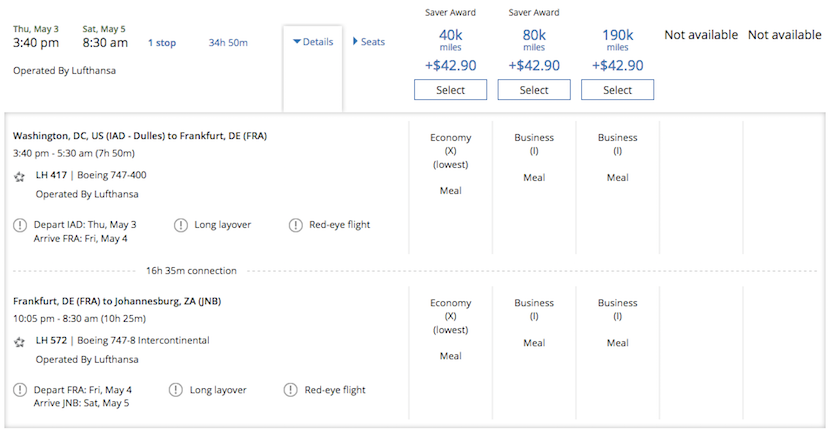Screen dimensions: 830x429
Task: Click Long layover alert icon, Washington segment
Action: 180,225
